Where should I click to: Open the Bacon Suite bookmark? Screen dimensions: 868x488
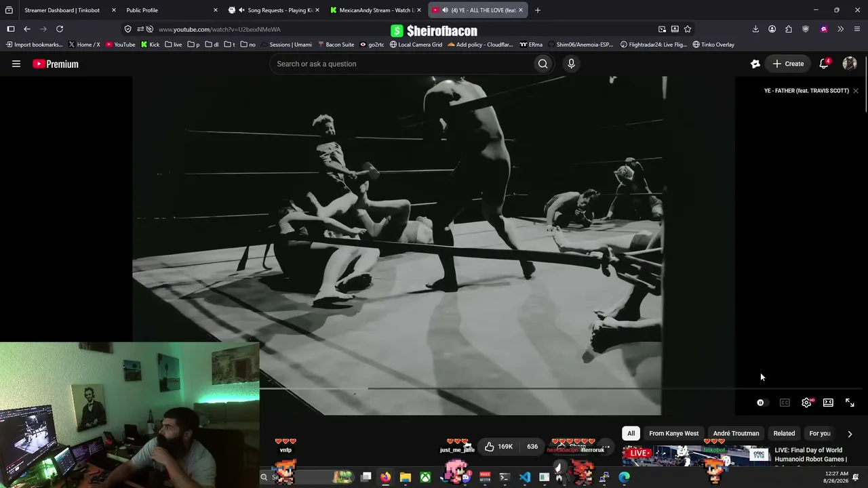tap(336, 45)
